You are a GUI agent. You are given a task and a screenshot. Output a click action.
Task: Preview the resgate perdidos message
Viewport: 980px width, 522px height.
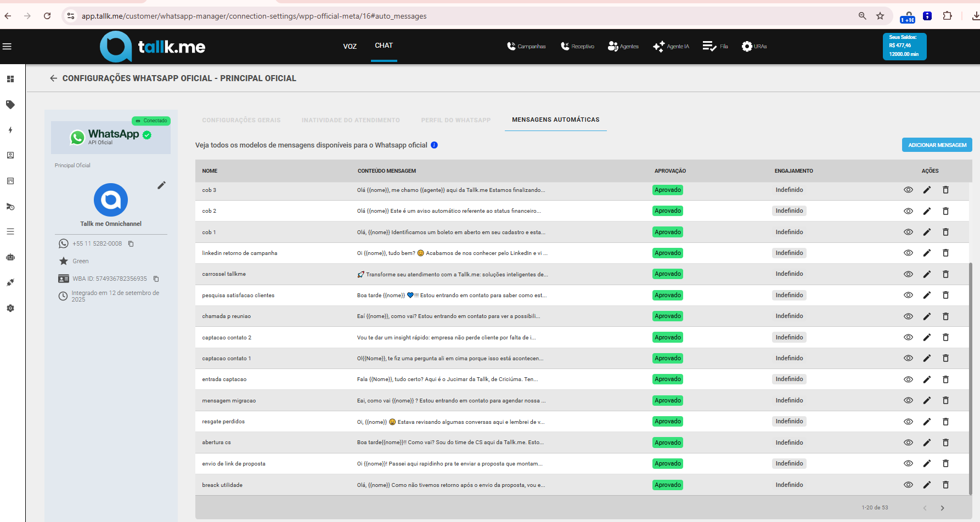(908, 422)
